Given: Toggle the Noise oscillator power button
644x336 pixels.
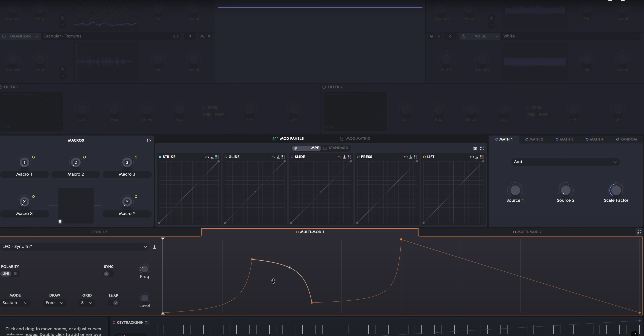Looking at the screenshot, I should click(463, 36).
